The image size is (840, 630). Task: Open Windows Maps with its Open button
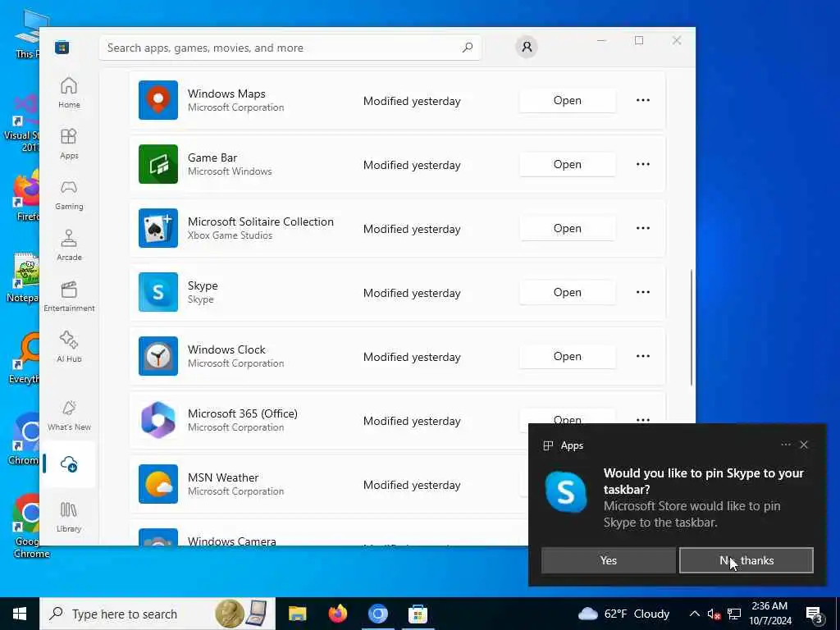click(x=568, y=100)
